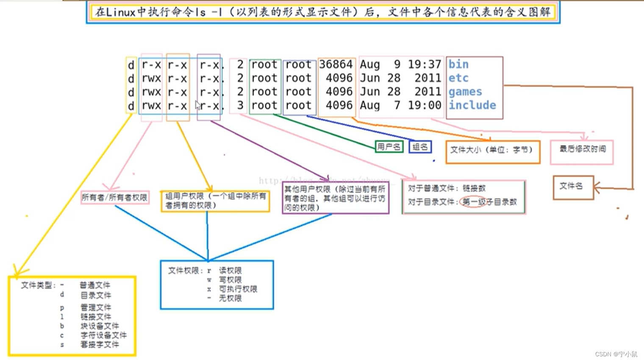Click the '文件权限：' heading
This screenshot has height=361, width=644.
(186, 270)
